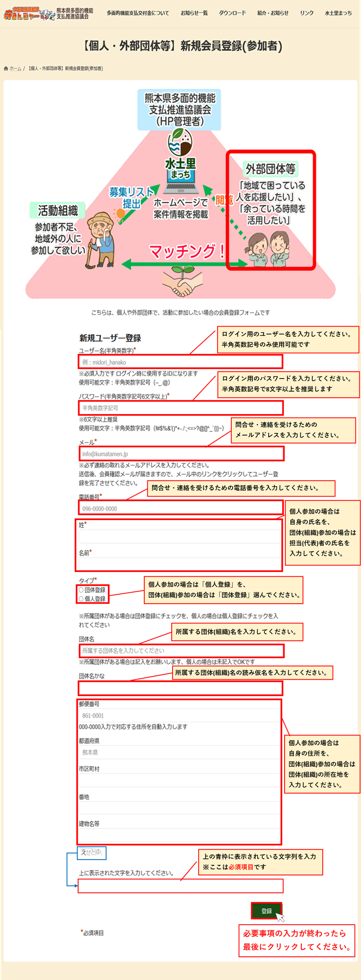Focus the ユーザー名 input field
Viewport: 361px width, 980px height.
(180, 362)
